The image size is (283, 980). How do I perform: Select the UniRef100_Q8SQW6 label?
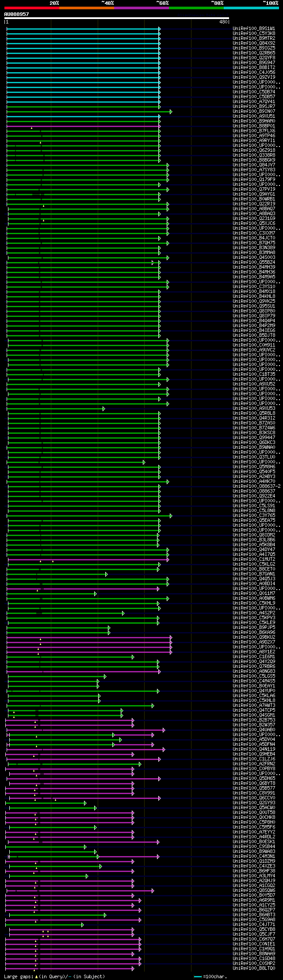pos(254,891)
